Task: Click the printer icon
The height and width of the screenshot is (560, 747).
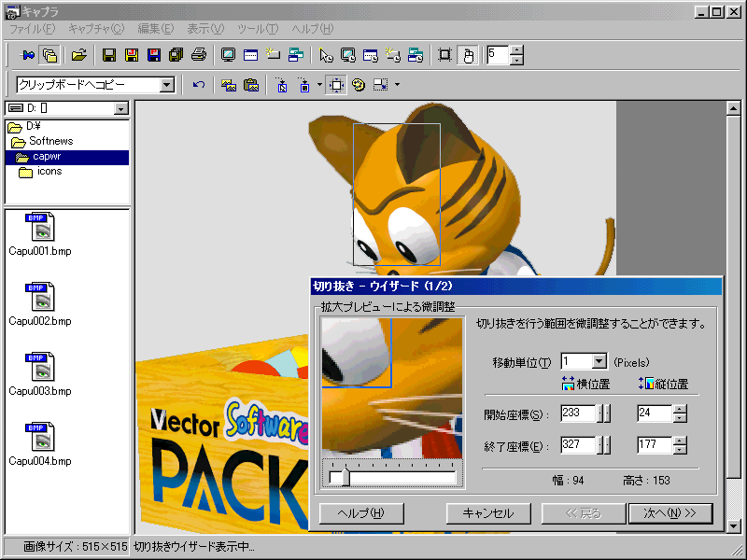Action: (199, 55)
